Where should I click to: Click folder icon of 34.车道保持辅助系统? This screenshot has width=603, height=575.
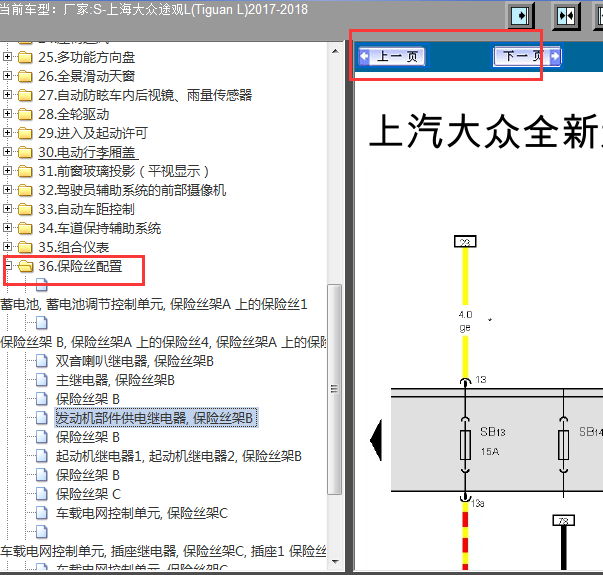25,228
